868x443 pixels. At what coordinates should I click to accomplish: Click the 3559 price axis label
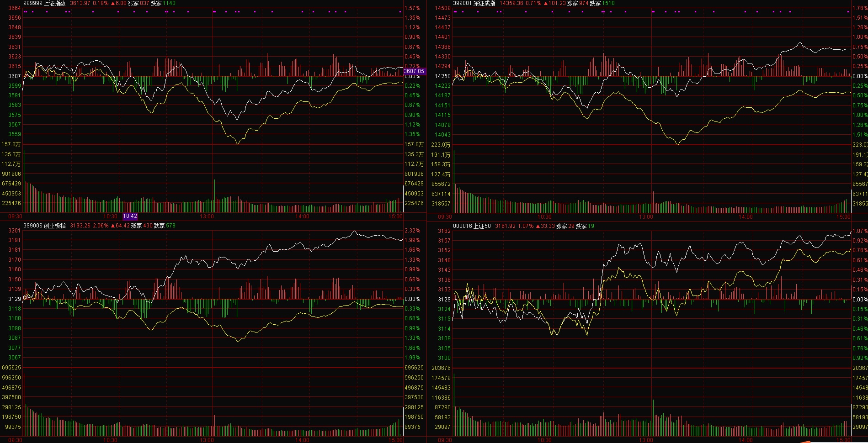(15, 134)
